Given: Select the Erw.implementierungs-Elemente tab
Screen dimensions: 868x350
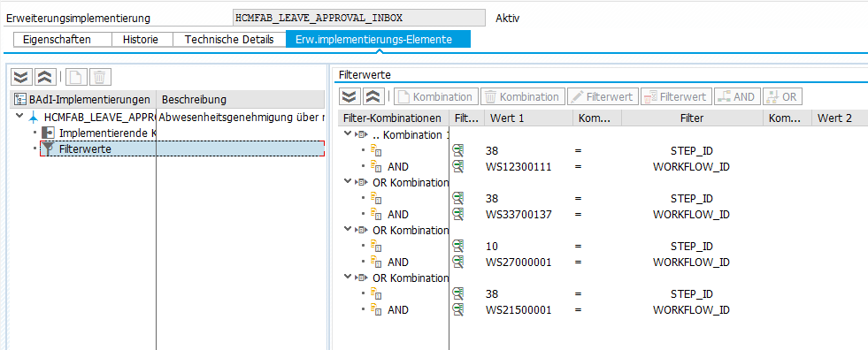Looking at the screenshot, I should pyautogui.click(x=378, y=39).
